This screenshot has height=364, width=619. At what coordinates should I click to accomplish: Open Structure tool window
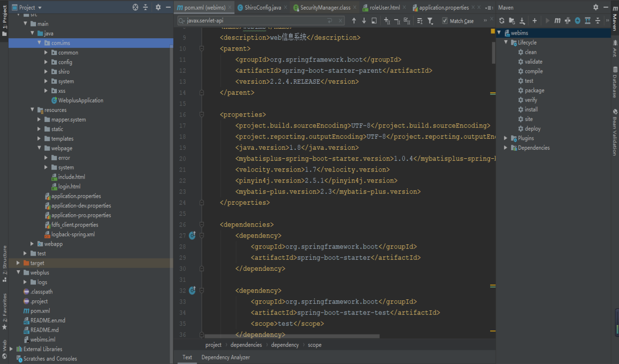[5, 264]
